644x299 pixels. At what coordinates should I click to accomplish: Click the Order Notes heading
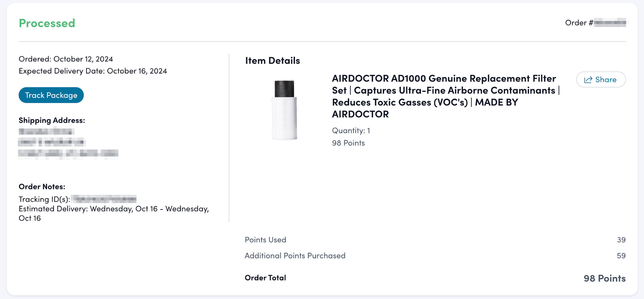pyautogui.click(x=42, y=187)
